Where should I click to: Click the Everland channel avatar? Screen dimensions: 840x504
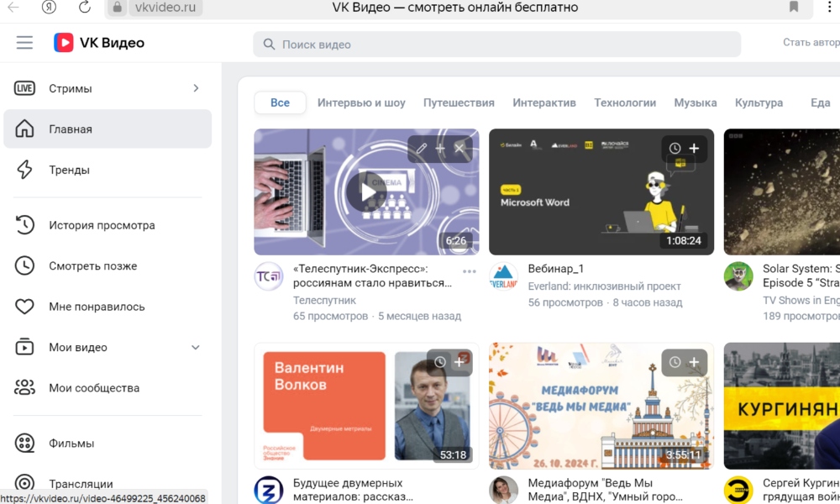pyautogui.click(x=503, y=276)
